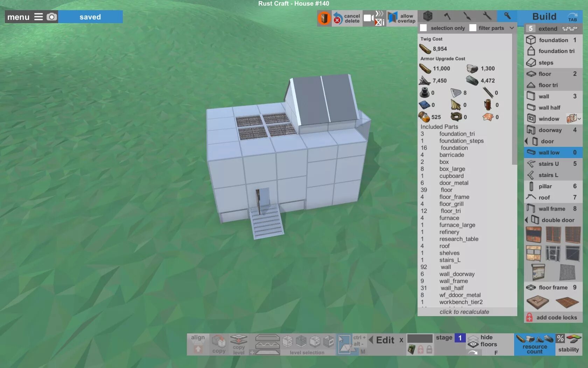This screenshot has width=588, height=368.
Task: Enable the selection only checkbox
Action: tap(423, 28)
